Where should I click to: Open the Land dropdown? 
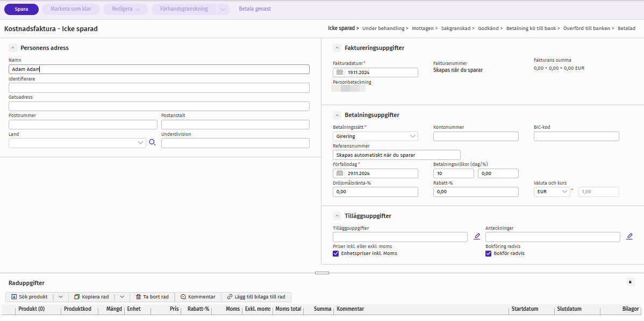[77, 143]
